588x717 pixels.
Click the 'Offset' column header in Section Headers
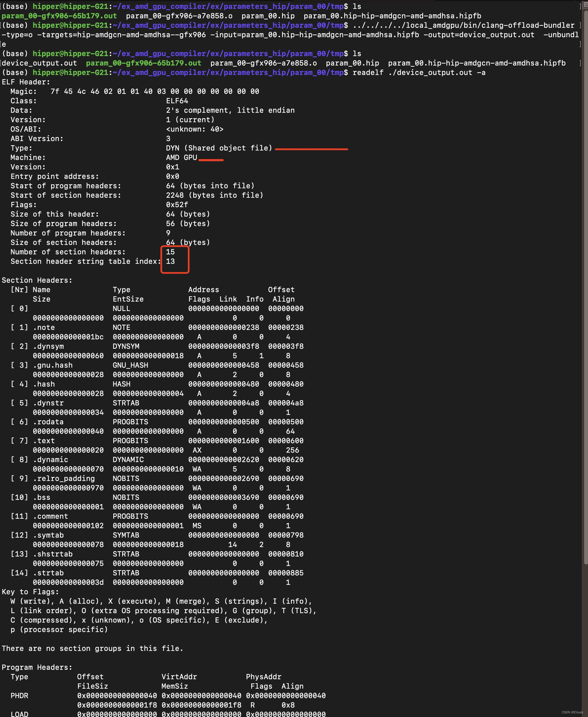coord(281,290)
